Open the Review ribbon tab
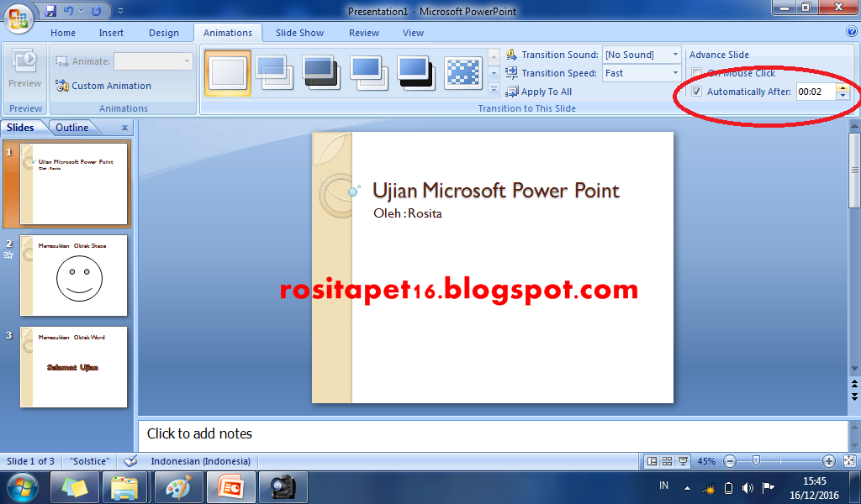 point(364,33)
